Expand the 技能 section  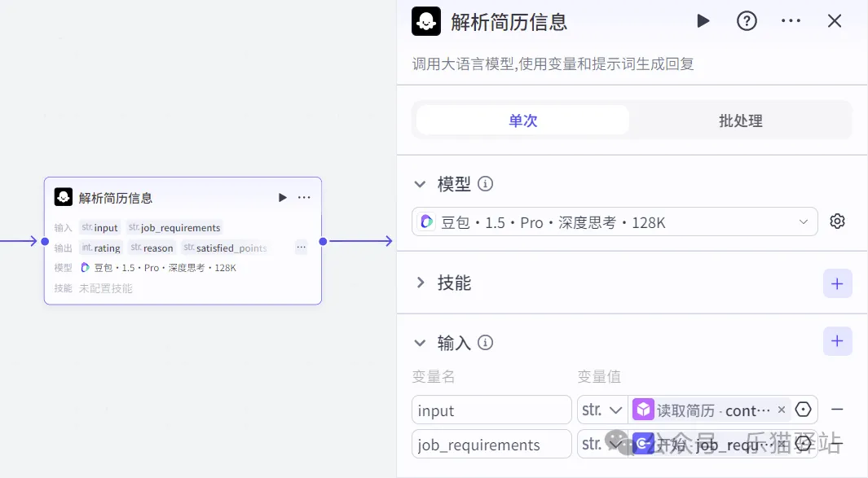[x=421, y=283]
